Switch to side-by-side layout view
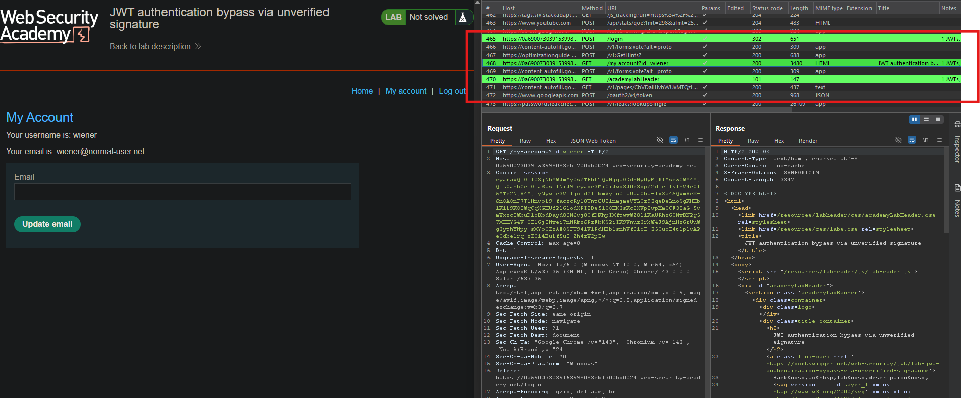Viewport: 980px width, 398px height. pos(914,120)
